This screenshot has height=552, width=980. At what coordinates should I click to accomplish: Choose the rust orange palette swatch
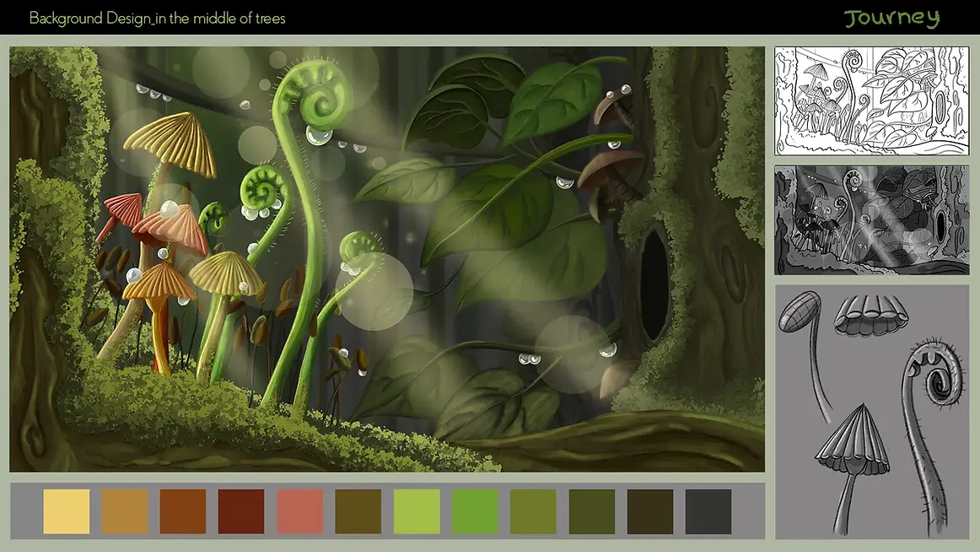point(183,511)
